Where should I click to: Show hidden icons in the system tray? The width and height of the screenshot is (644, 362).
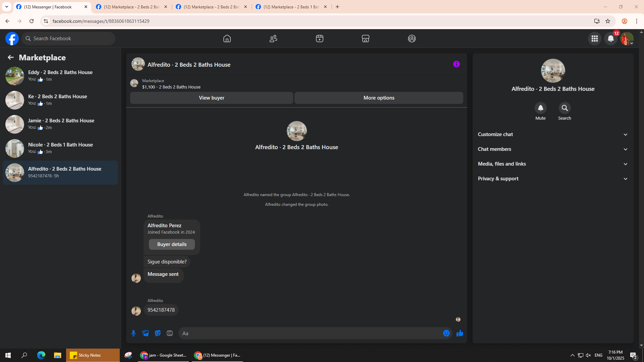573,355
